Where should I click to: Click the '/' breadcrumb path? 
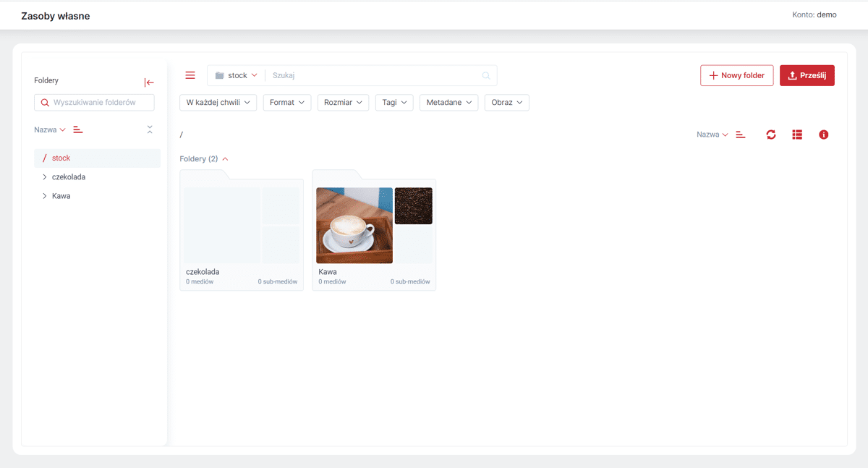pyautogui.click(x=182, y=135)
